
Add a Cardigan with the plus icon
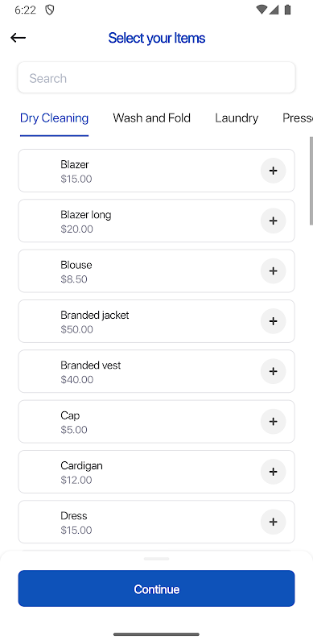coord(273,472)
